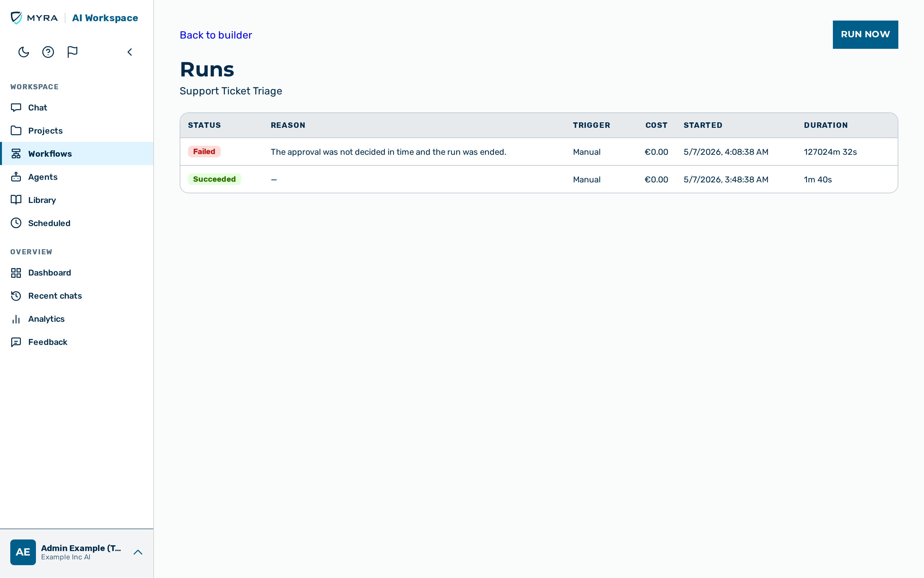Click the Analytics bar chart icon
This screenshot has height=578, width=924.
pyautogui.click(x=16, y=319)
